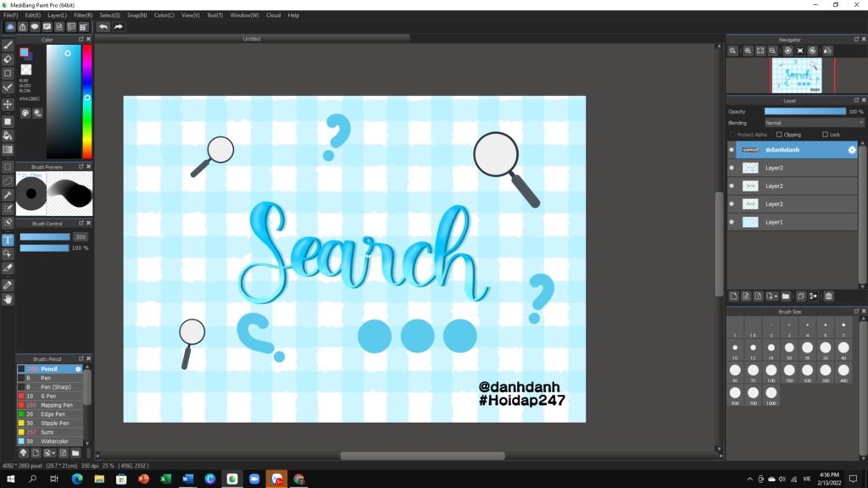Enable the layer Lock checkbox
868x488 pixels.
[x=825, y=135]
